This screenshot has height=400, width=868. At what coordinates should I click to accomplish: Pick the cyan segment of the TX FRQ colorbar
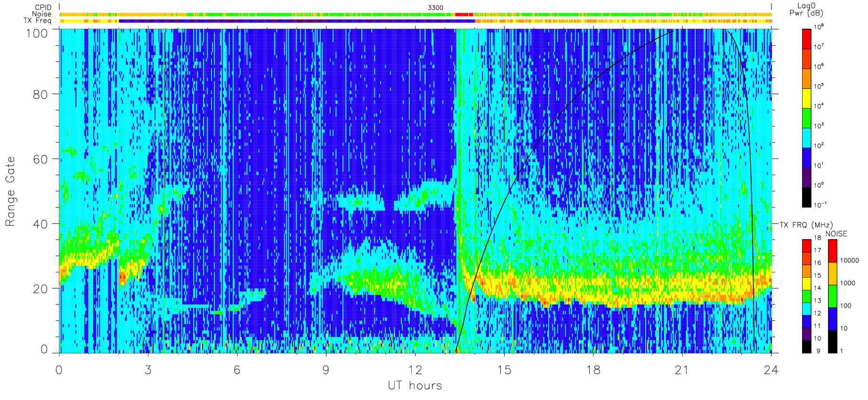point(807,309)
